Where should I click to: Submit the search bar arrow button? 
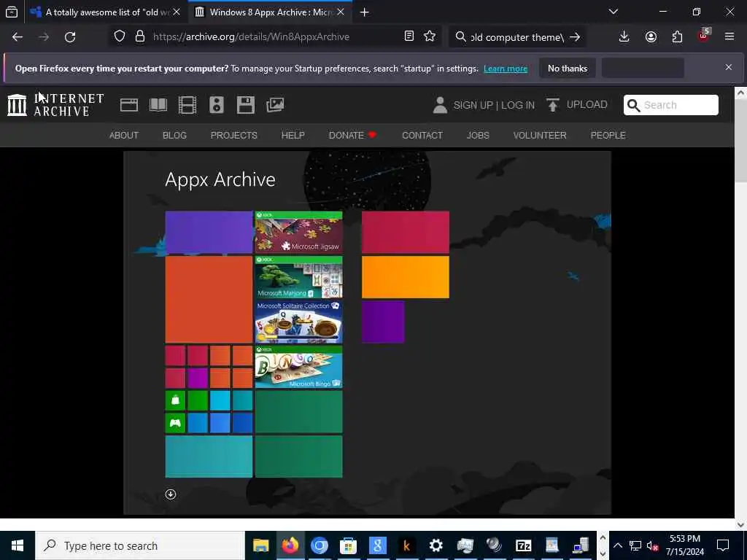[575, 36]
